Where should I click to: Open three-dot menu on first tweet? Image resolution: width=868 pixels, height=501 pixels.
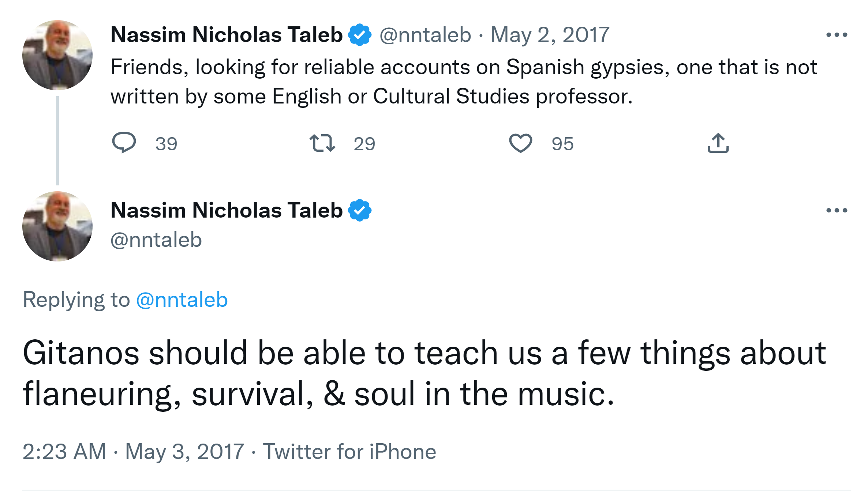[x=837, y=35]
